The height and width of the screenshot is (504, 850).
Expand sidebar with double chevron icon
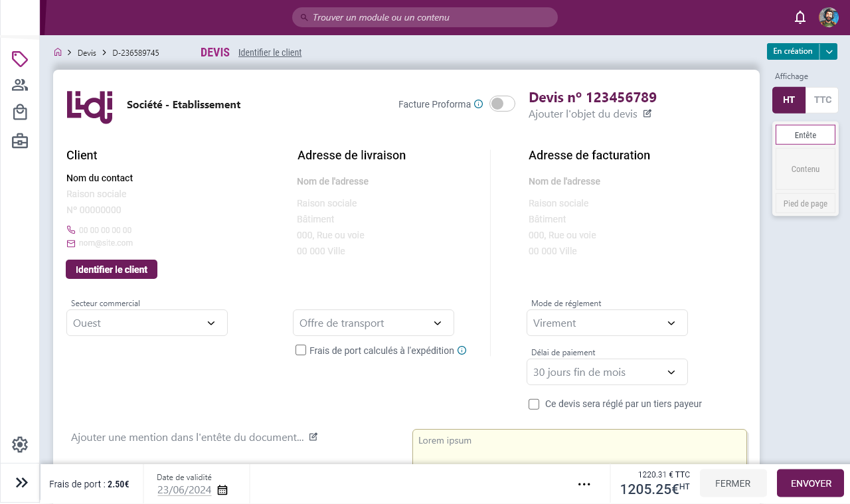(21, 483)
